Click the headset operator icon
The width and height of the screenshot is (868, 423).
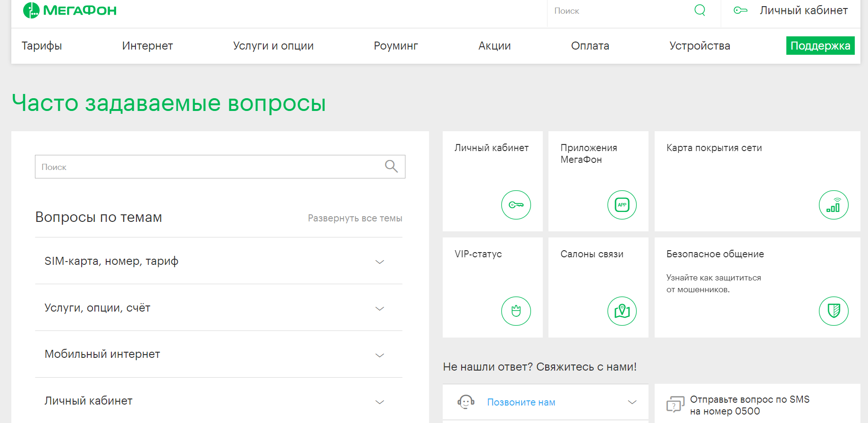tap(466, 402)
